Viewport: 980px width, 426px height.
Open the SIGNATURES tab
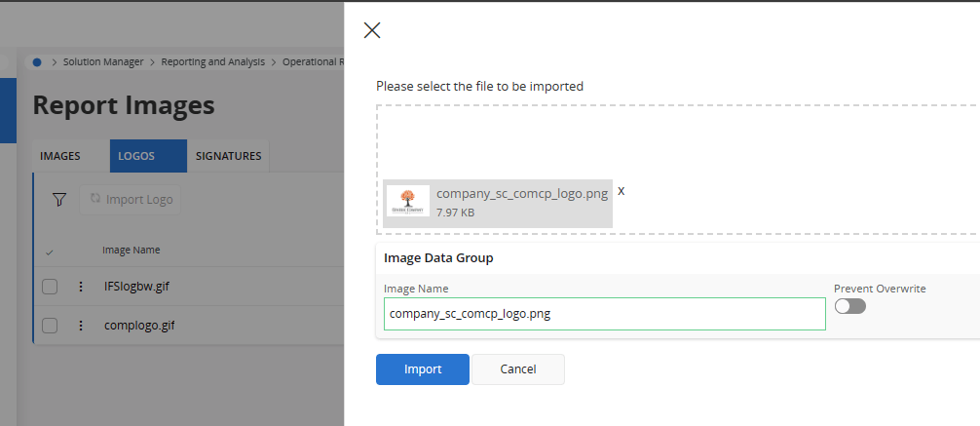pyautogui.click(x=228, y=156)
